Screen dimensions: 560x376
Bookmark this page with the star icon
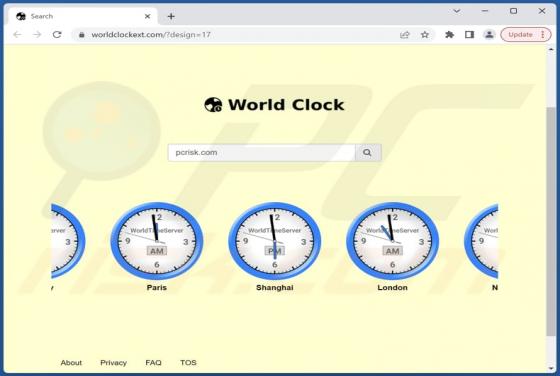[425, 35]
